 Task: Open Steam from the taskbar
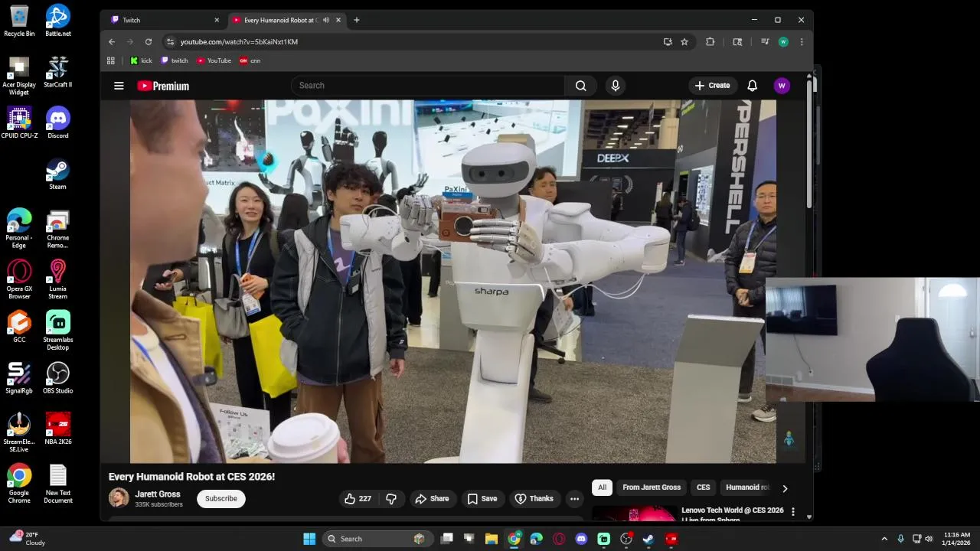[648, 539]
